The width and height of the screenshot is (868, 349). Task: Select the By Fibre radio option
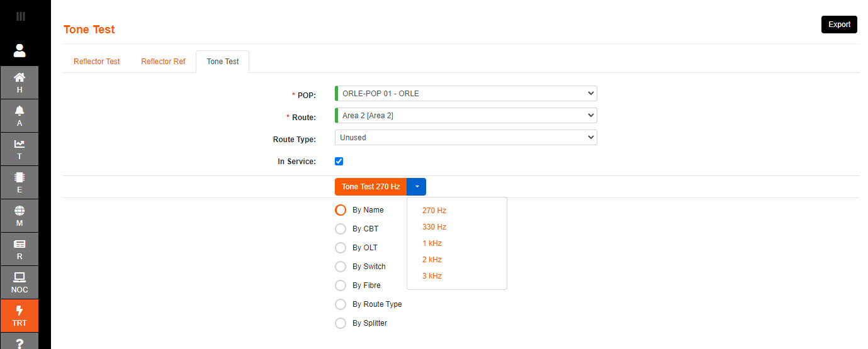[x=341, y=285]
